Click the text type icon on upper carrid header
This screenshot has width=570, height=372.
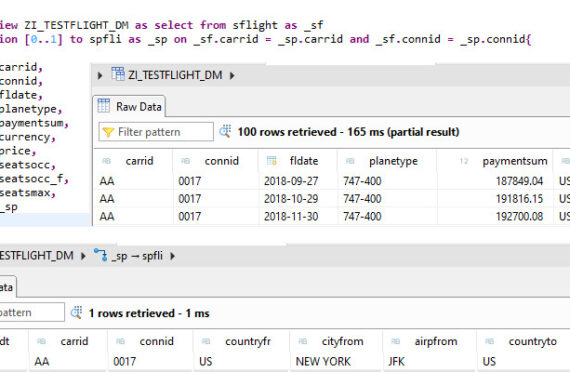tap(106, 161)
